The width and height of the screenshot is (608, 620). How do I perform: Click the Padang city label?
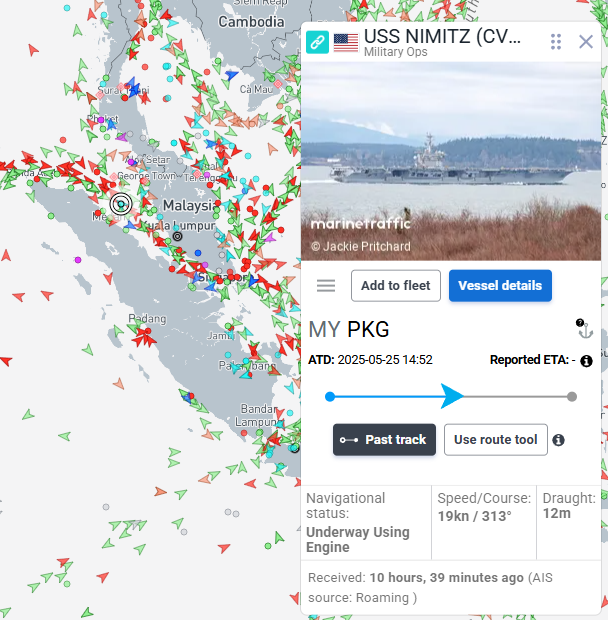tap(147, 318)
